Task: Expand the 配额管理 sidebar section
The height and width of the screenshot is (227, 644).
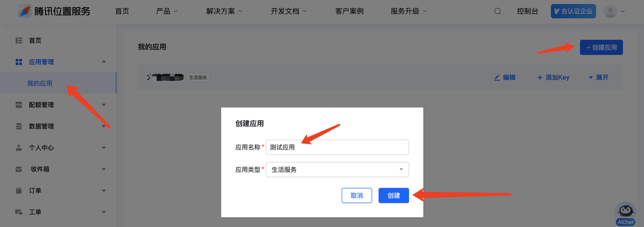Action: click(58, 105)
